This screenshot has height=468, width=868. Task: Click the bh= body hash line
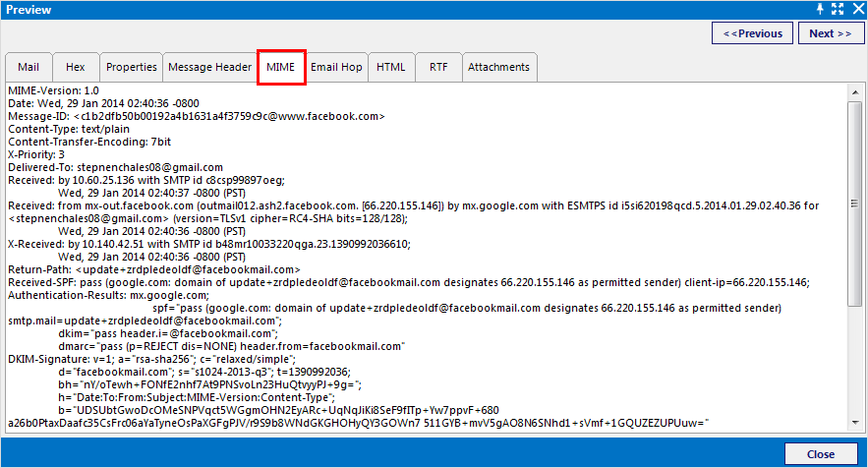coord(209,384)
